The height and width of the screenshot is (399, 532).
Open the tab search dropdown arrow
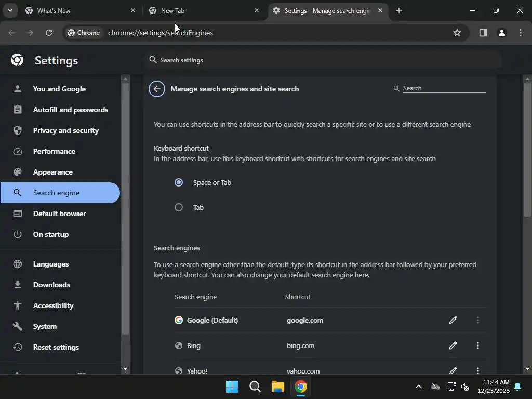[10, 10]
